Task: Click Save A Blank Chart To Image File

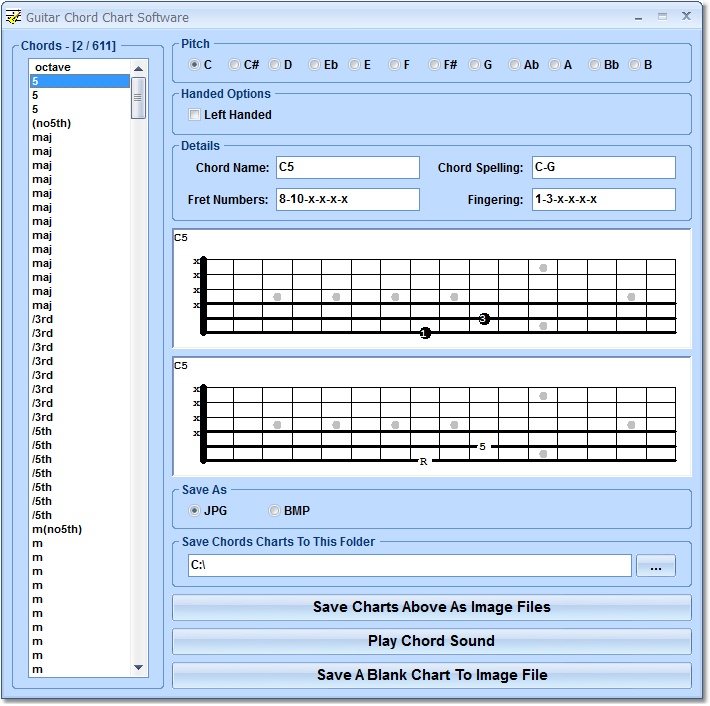Action: [432, 675]
